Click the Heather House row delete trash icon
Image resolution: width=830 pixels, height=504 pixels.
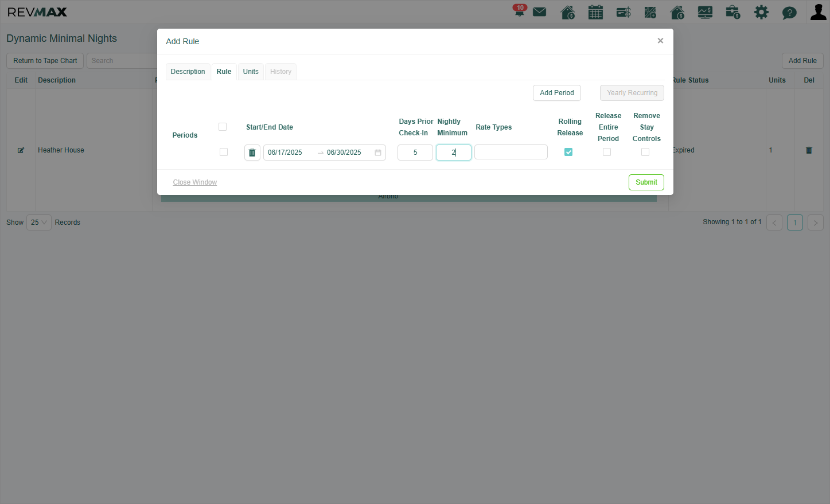click(809, 150)
